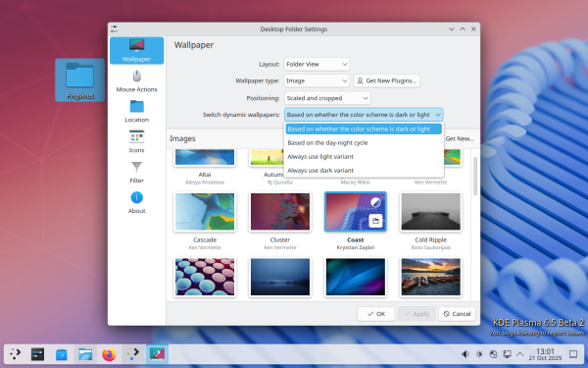Expand the Layout dropdown set to Folder View
The width and height of the screenshot is (588, 368).
[317, 64]
